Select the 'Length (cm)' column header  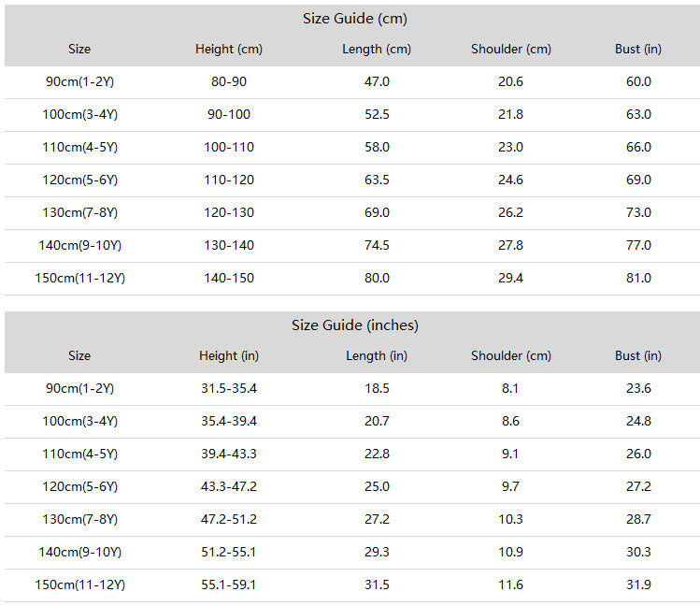[x=377, y=49]
